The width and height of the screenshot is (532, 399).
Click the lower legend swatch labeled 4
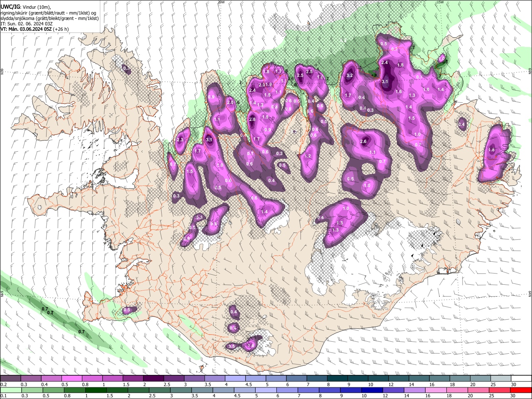[223, 390]
